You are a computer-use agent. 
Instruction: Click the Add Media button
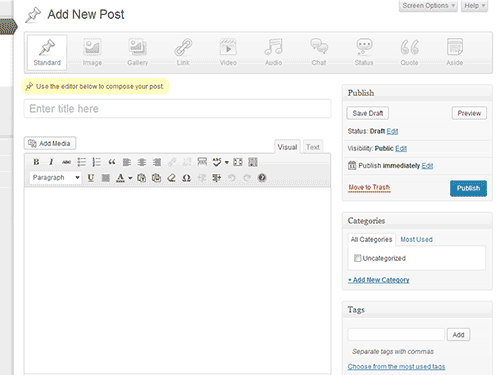pos(50,143)
